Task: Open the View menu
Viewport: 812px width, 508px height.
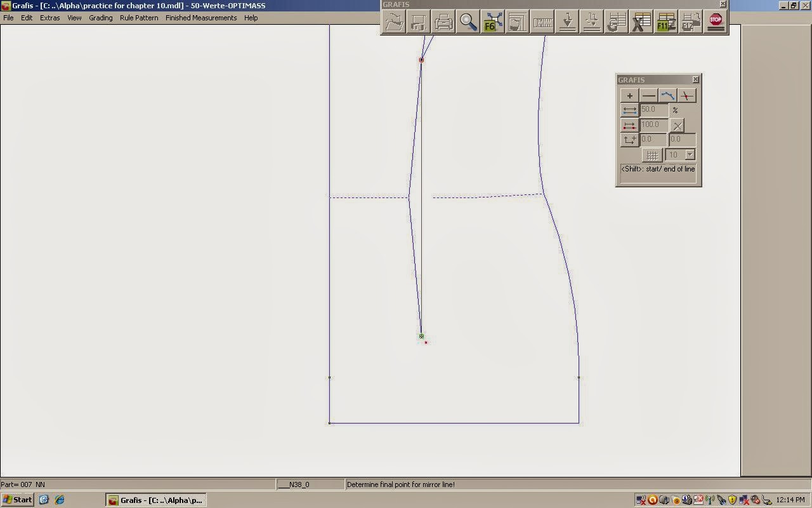Action: (74, 18)
